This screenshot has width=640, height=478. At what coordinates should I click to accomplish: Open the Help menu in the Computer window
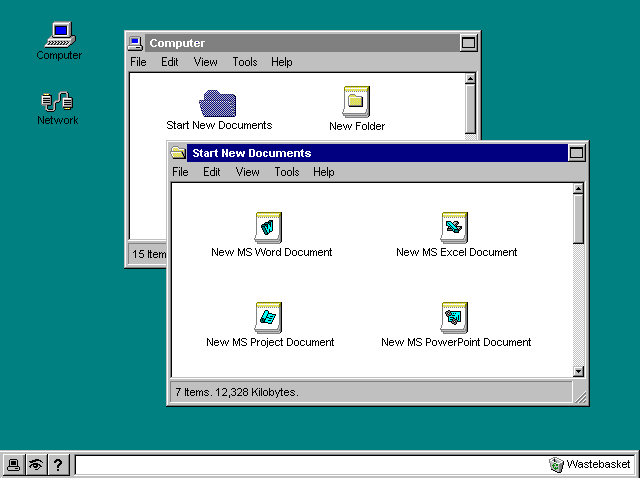(282, 62)
